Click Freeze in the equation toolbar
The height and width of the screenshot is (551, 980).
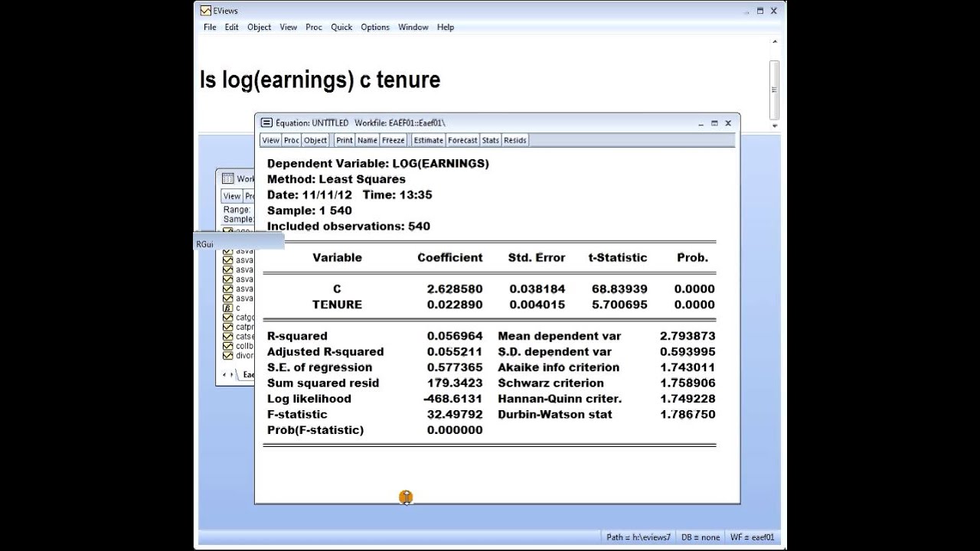tap(393, 140)
